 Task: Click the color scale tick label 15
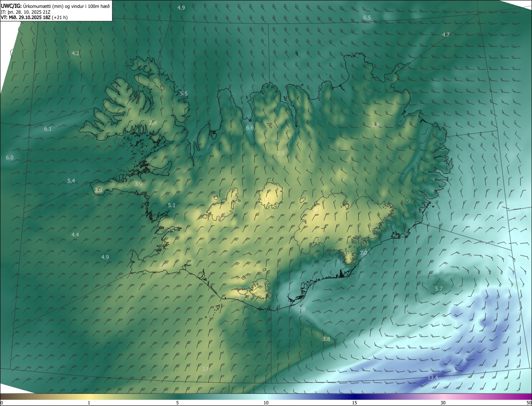point(355,403)
